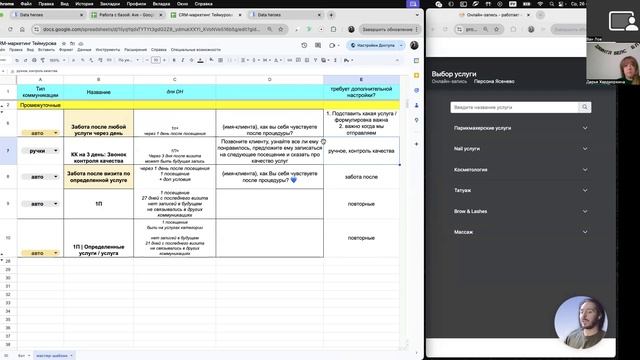Image resolution: width=640 pixels, height=360 pixels.
Task: Click the insert comment icon in toolbar
Action: [x=298, y=60]
